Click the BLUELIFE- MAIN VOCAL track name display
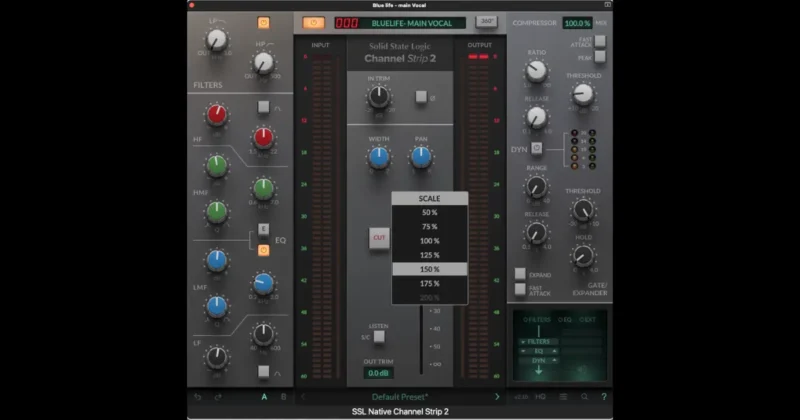This screenshot has height=420, width=800. (412, 23)
